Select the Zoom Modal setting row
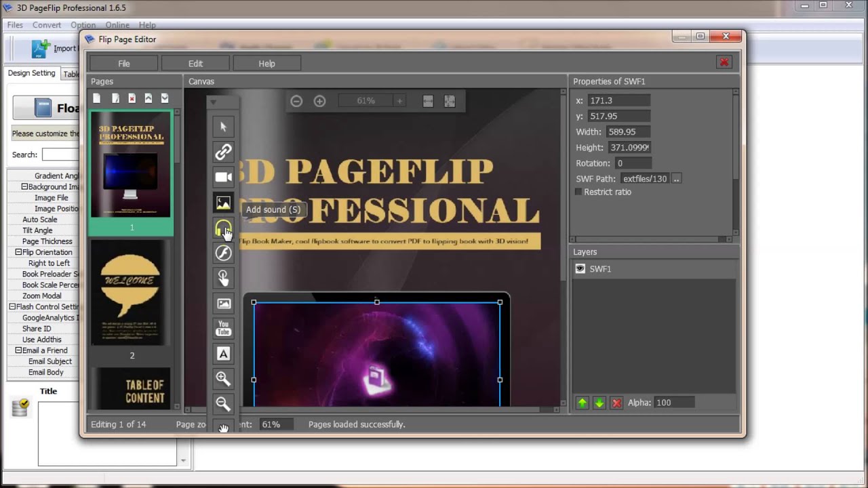Screen dimensions: 868x488 click(x=43, y=296)
